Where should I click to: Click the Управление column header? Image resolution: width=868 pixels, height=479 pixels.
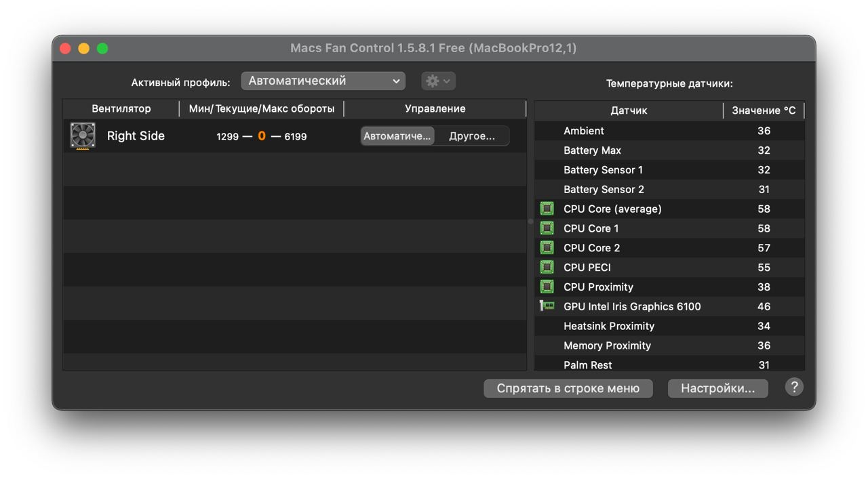[x=435, y=108]
